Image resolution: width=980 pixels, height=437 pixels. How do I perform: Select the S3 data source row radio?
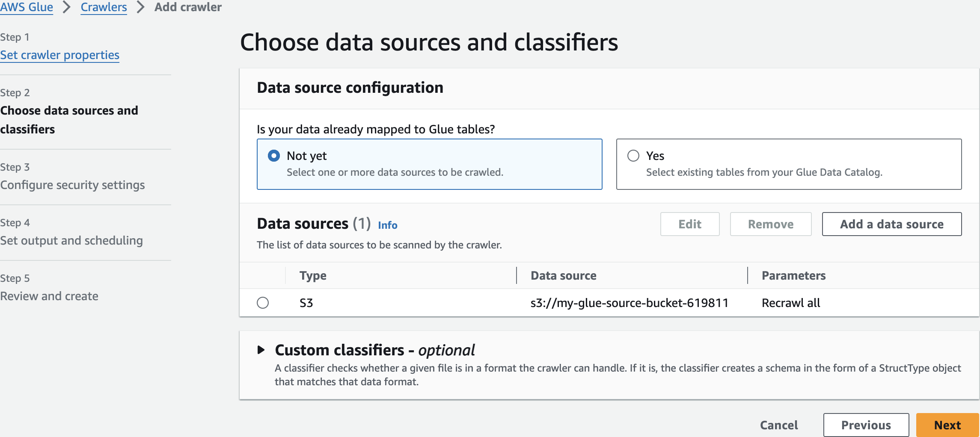click(x=263, y=303)
